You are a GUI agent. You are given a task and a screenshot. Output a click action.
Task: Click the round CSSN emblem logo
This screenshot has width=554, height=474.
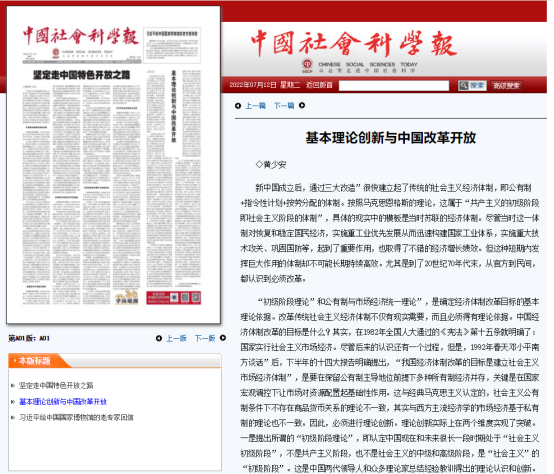click(x=307, y=64)
